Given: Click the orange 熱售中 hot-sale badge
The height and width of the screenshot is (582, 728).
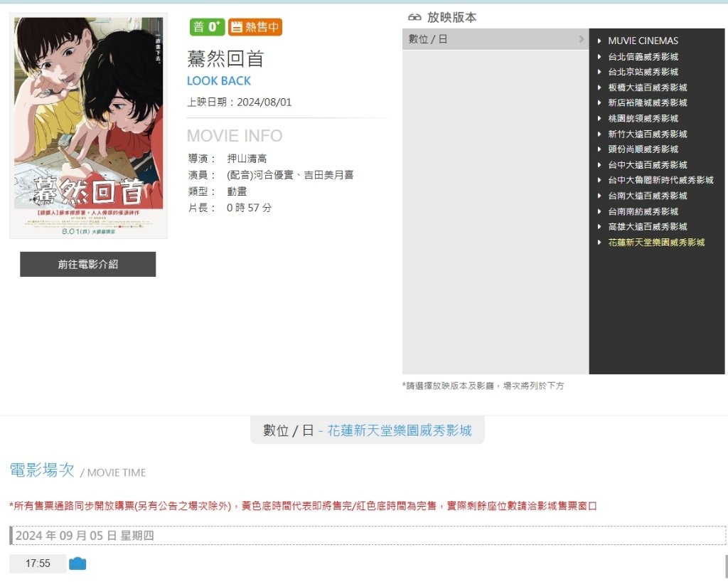Looking at the screenshot, I should pos(255,27).
